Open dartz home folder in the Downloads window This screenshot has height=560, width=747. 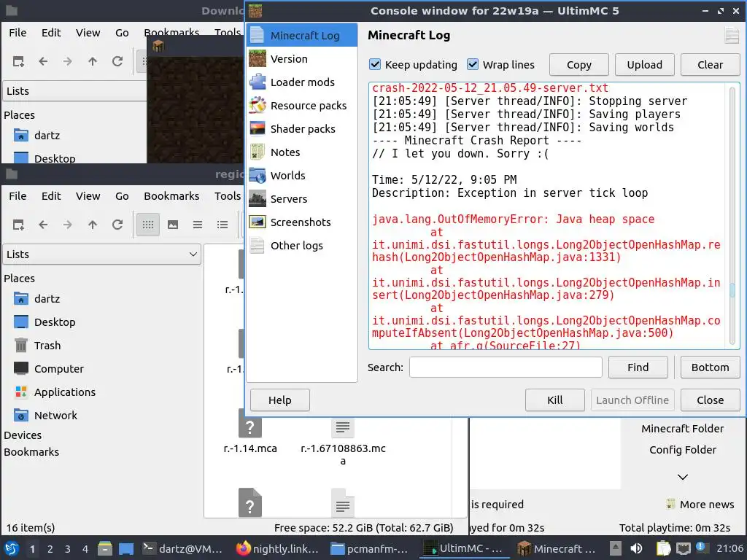point(37,135)
